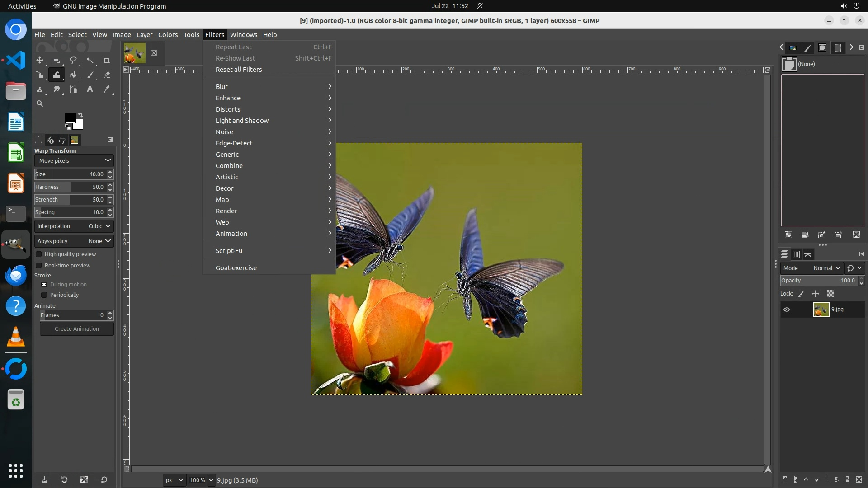
Task: Choose Reset all Filters menu entry
Action: [x=239, y=70]
